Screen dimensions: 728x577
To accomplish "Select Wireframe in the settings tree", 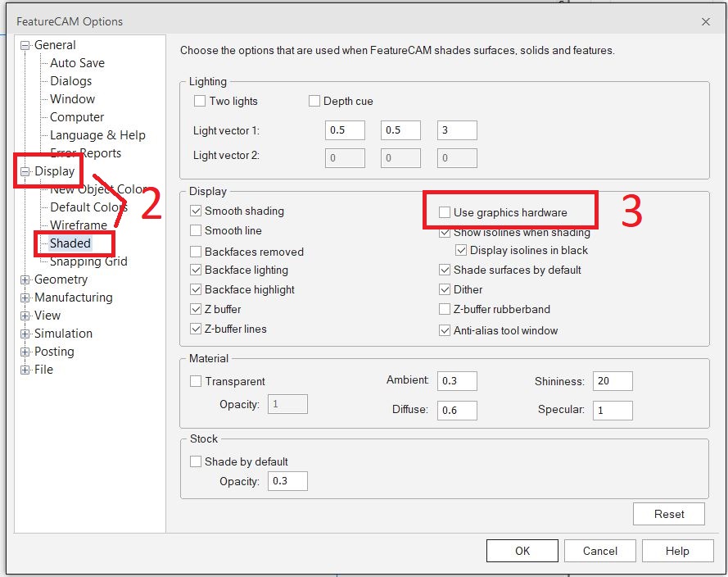I will point(78,225).
